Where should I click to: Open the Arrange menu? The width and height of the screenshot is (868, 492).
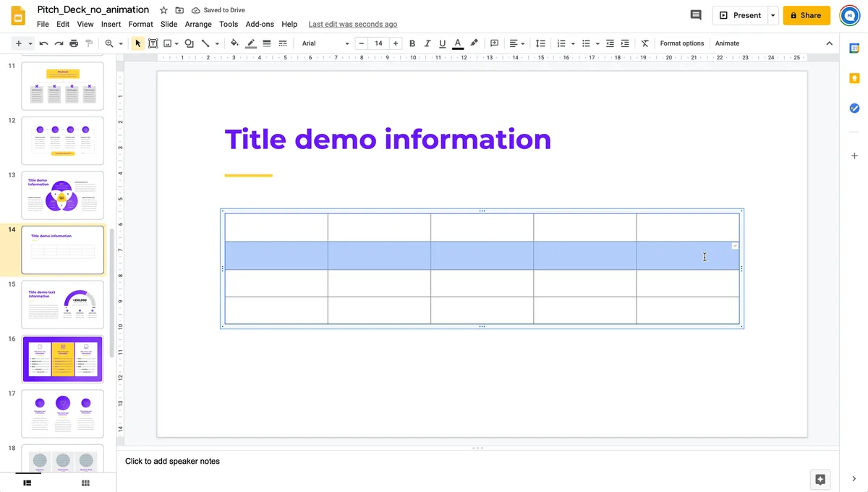tap(198, 24)
